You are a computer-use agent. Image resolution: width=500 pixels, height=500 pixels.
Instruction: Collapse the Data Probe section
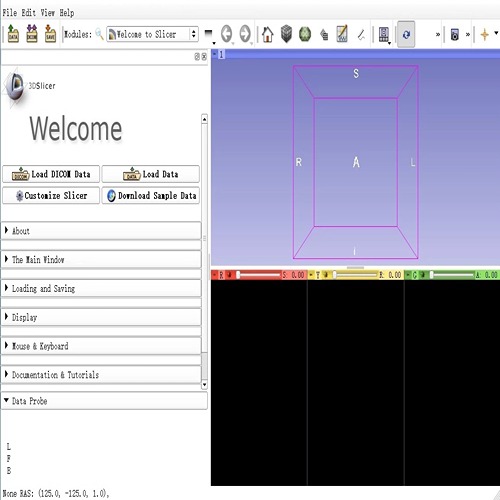point(104,401)
